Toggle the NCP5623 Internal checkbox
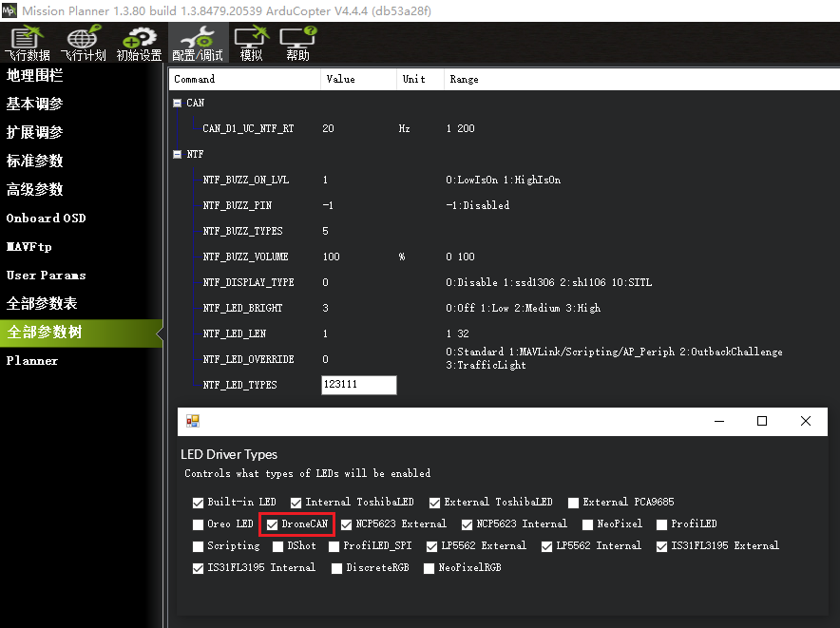 (468, 524)
